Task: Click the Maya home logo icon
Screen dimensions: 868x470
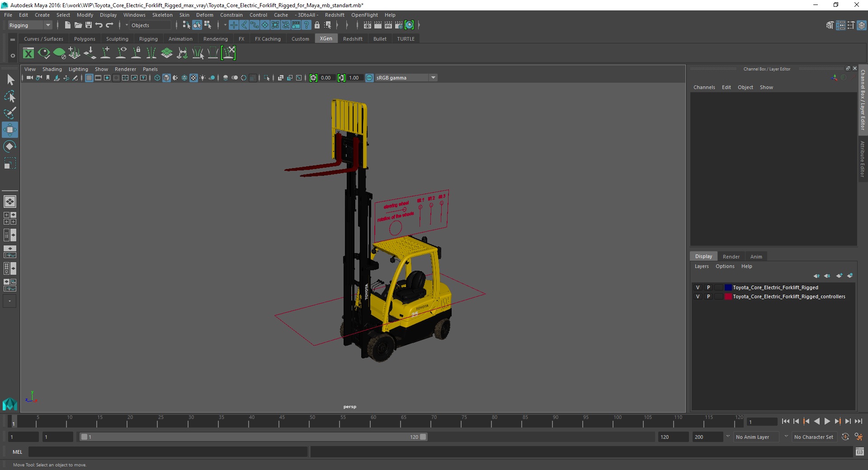Action: [x=10, y=403]
